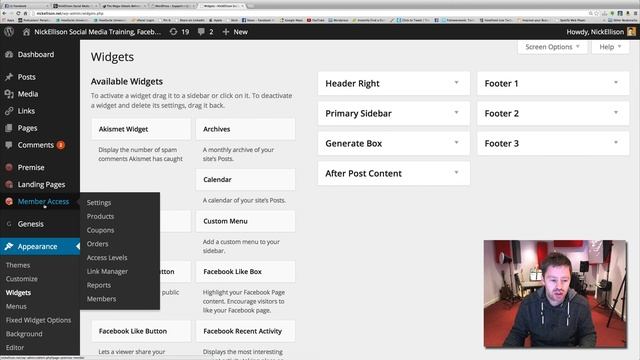Select the Facebook Like Box widget
The image size is (640, 360).
click(245, 271)
